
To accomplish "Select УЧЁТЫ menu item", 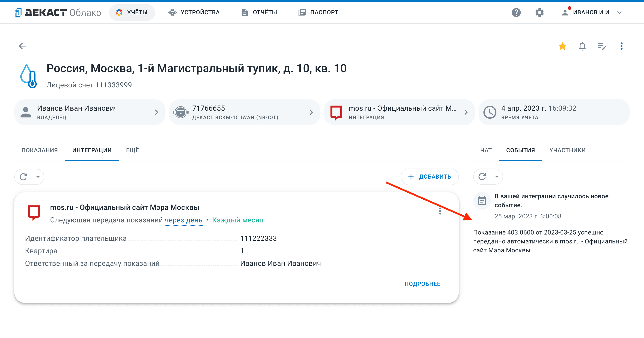I will click(137, 12).
